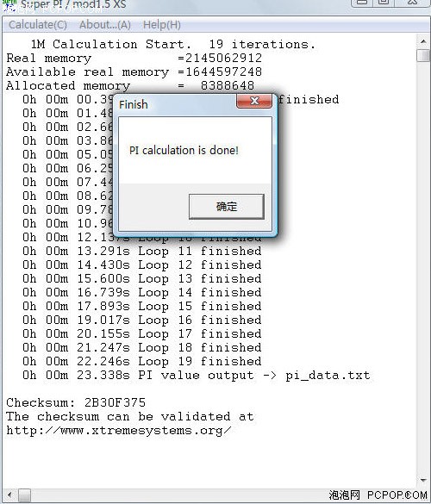
Task: Click the vertical scrollbar down arrow
Action: (423, 480)
